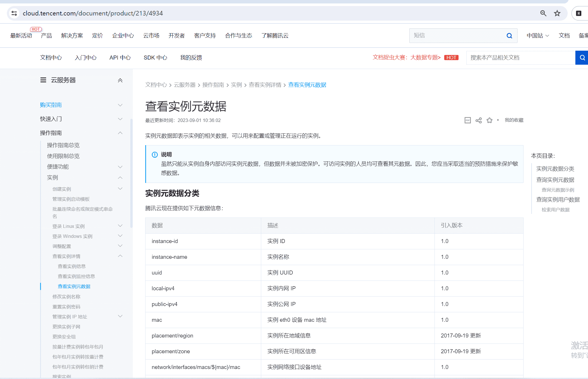Click the zoom icon in the browser toolbar

pyautogui.click(x=543, y=13)
